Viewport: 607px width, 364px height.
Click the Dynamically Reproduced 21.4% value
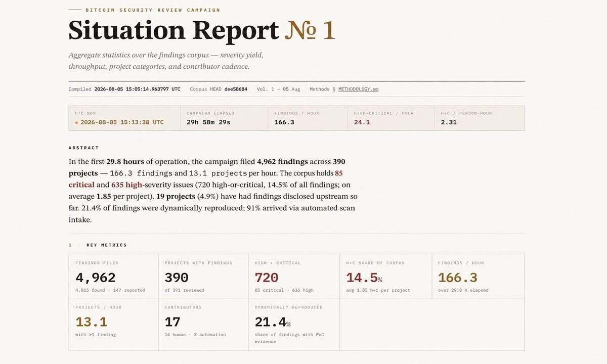click(273, 322)
